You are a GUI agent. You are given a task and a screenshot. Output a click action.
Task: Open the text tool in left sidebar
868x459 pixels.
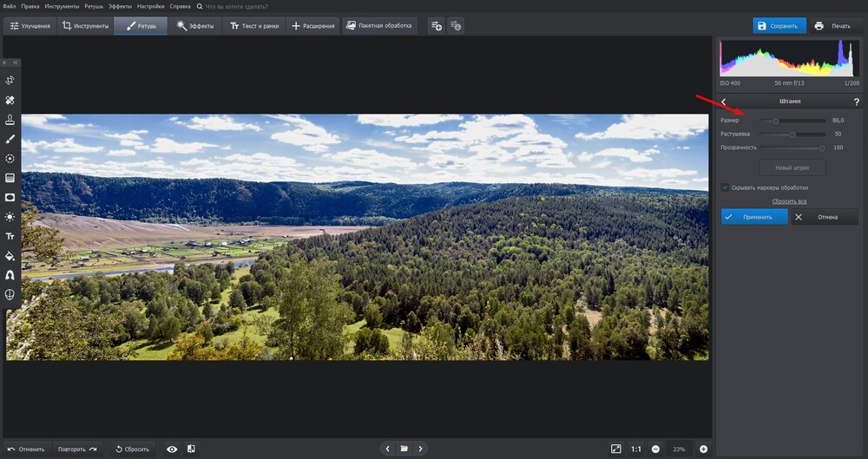[10, 236]
